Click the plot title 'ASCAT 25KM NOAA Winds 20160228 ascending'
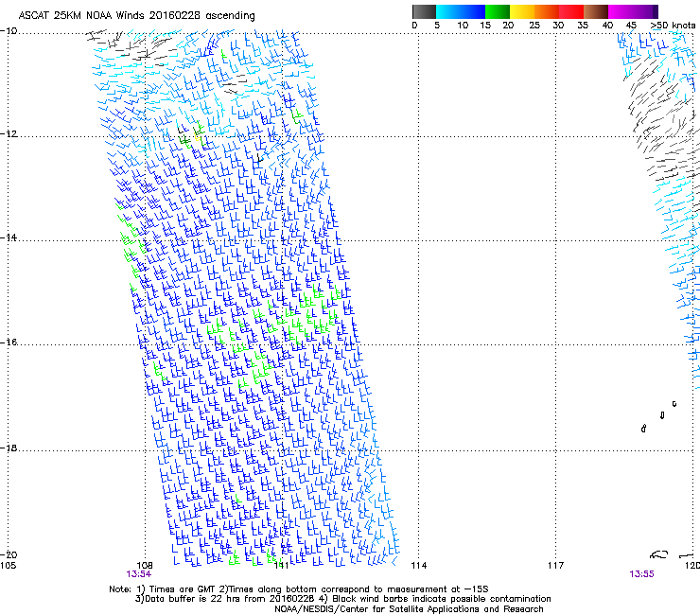 [136, 16]
